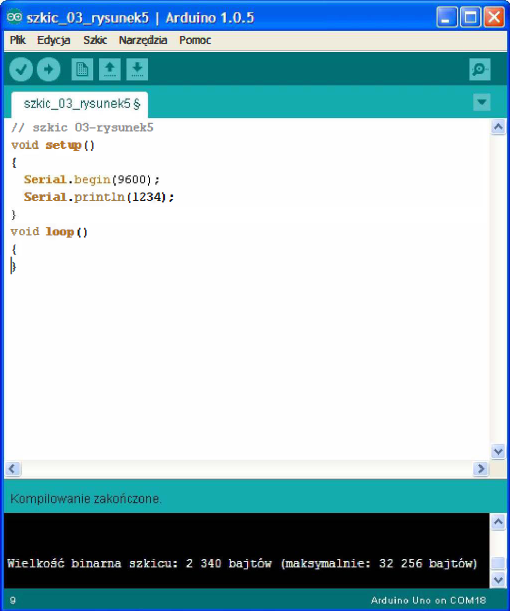Viewport: 510px width, 611px height.
Task: Open the Edycja menu
Action: coord(53,40)
